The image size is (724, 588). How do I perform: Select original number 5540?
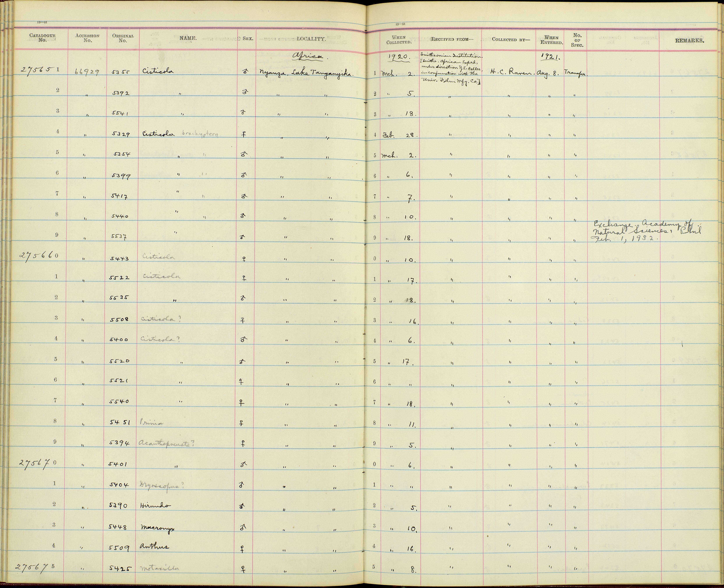point(119,401)
